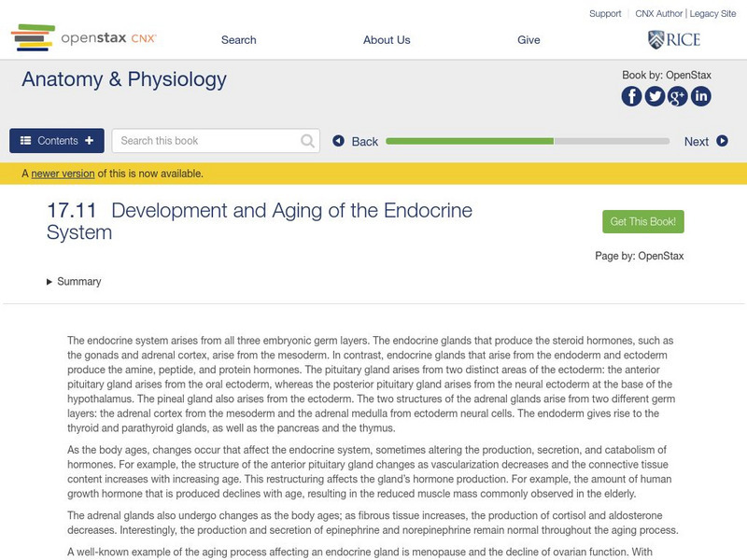747x560 pixels.
Task: Click the search magnifier icon
Action: tap(307, 141)
